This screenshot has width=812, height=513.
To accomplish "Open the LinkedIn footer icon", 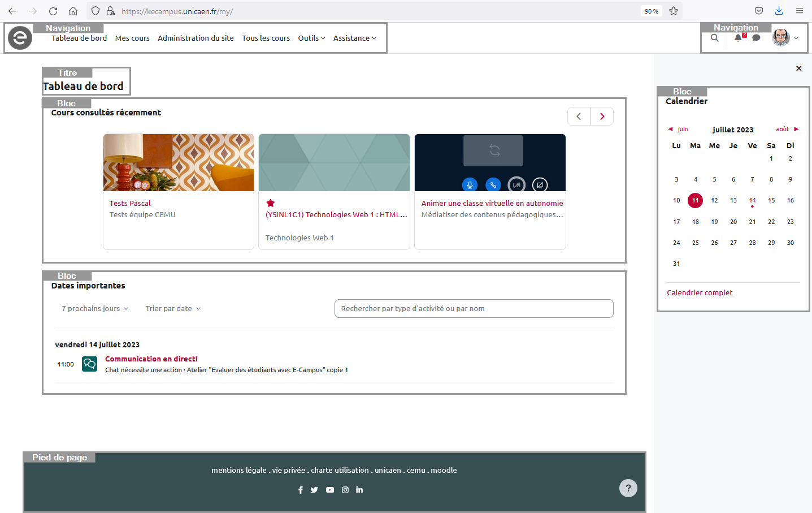I will pos(359,490).
